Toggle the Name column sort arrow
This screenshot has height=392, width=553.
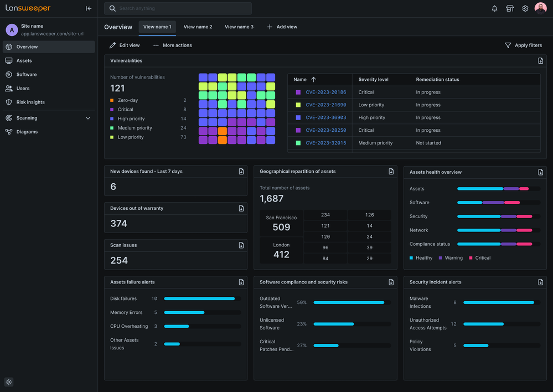313,79
